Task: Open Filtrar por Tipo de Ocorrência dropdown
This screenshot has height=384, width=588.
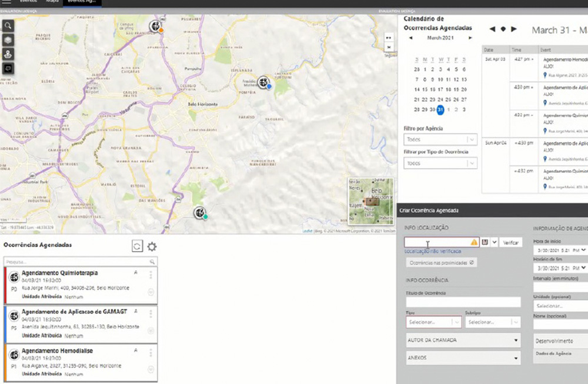Action: tap(440, 163)
